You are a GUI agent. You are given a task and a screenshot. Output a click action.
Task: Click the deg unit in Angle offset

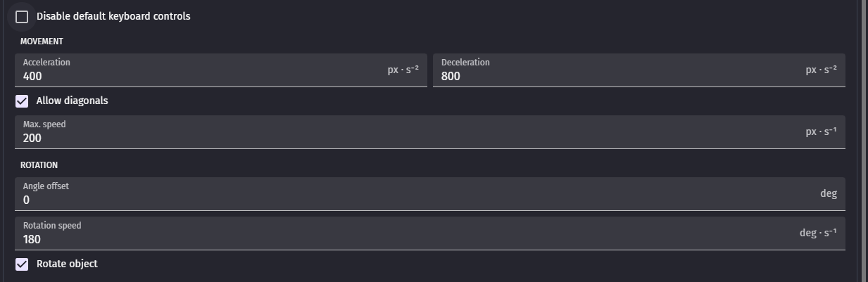tap(829, 193)
